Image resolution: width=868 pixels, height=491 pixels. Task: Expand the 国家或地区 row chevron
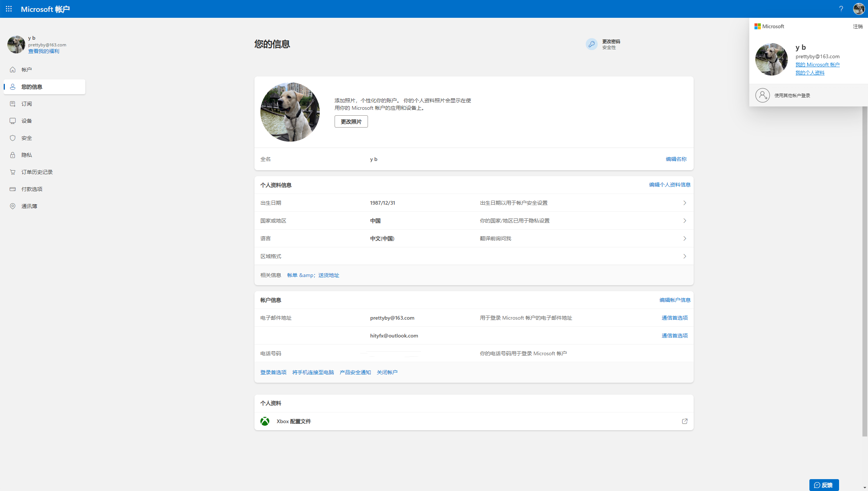click(x=684, y=221)
